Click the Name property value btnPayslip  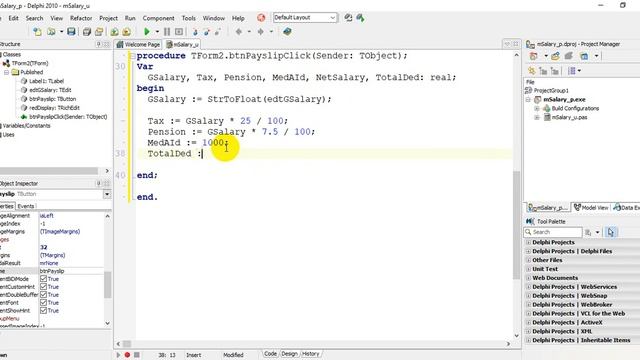click(x=72, y=271)
